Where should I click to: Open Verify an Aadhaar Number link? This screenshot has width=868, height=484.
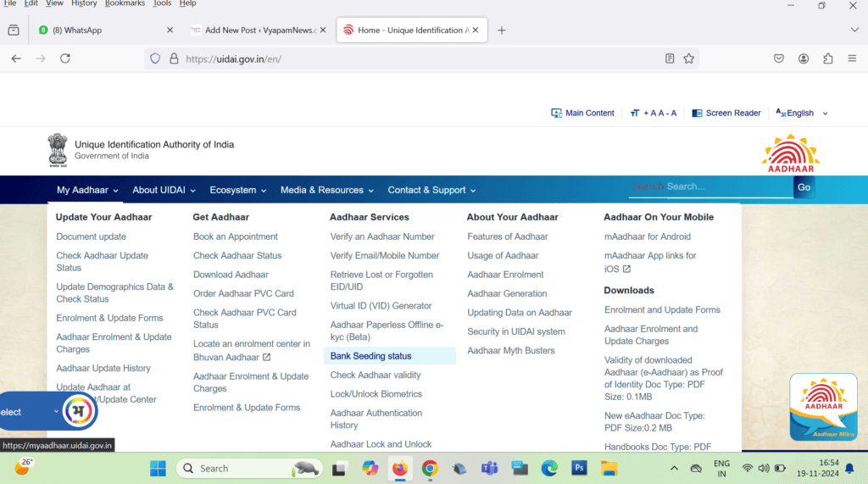point(382,236)
